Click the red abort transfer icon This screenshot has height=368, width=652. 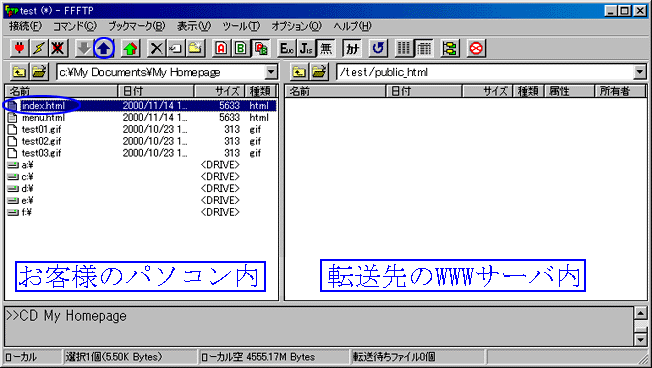[476, 49]
